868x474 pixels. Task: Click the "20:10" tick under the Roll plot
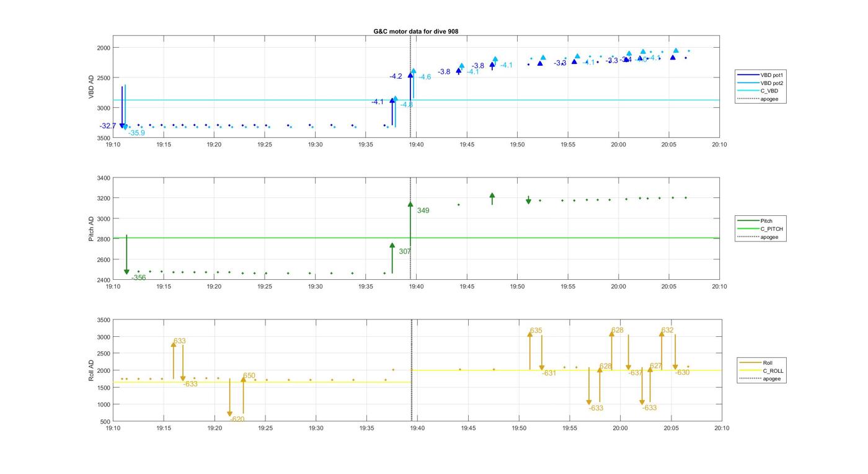pyautogui.click(x=722, y=428)
